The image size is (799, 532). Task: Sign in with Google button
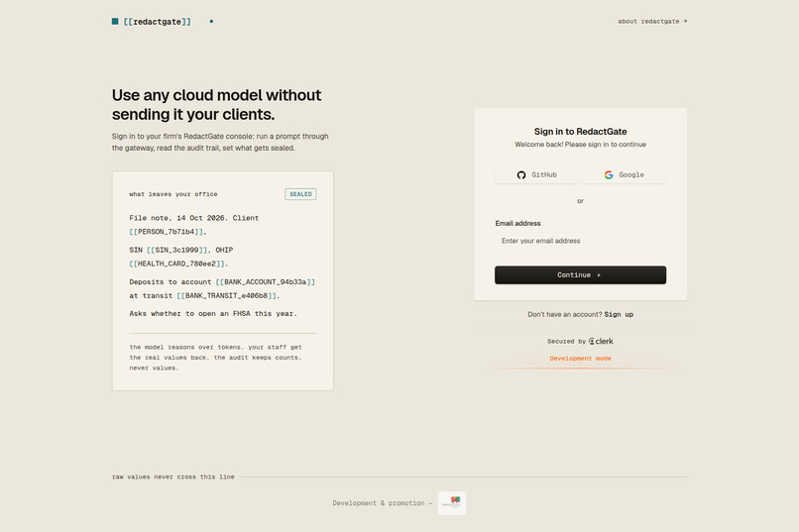(x=624, y=174)
